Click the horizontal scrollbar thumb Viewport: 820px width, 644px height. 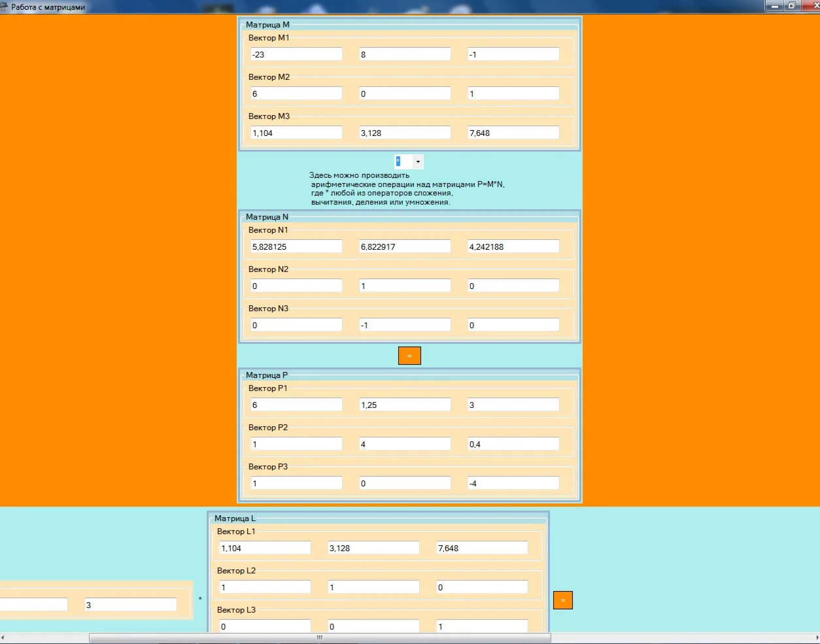pyautogui.click(x=320, y=637)
